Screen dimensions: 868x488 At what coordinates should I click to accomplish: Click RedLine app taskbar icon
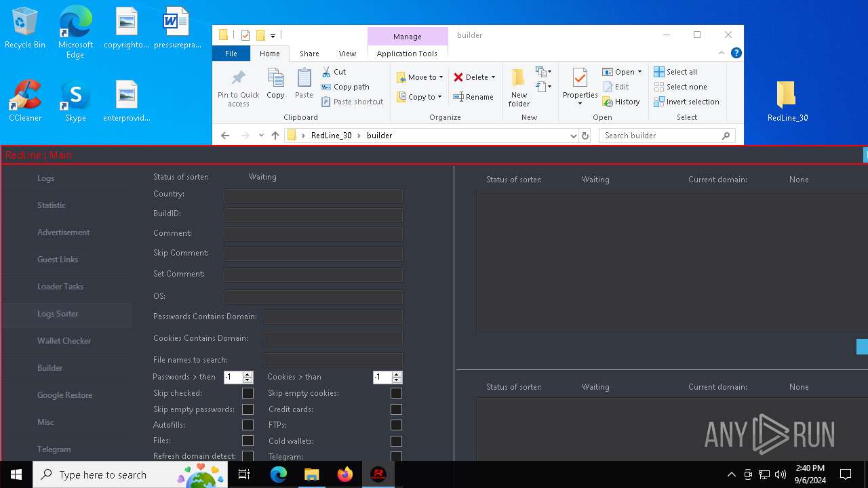[378, 474]
